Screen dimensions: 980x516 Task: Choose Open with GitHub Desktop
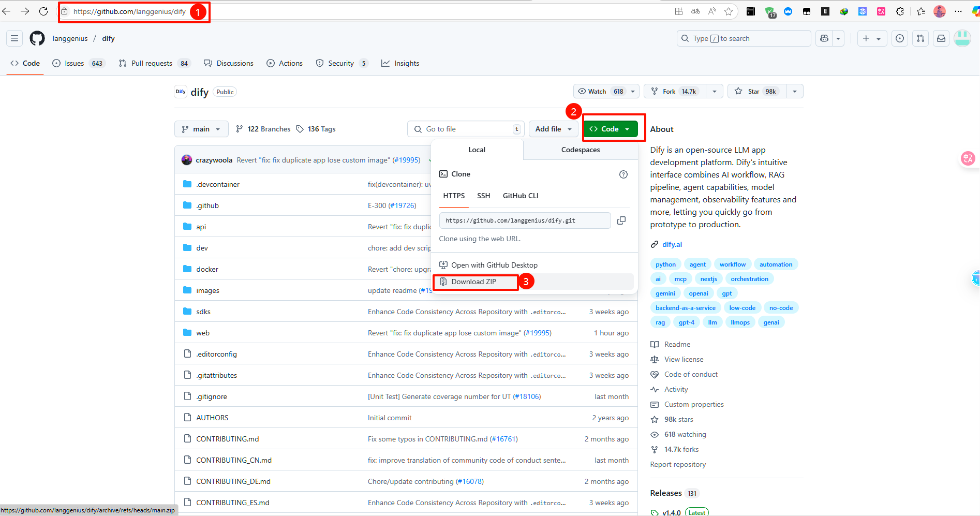point(533,265)
